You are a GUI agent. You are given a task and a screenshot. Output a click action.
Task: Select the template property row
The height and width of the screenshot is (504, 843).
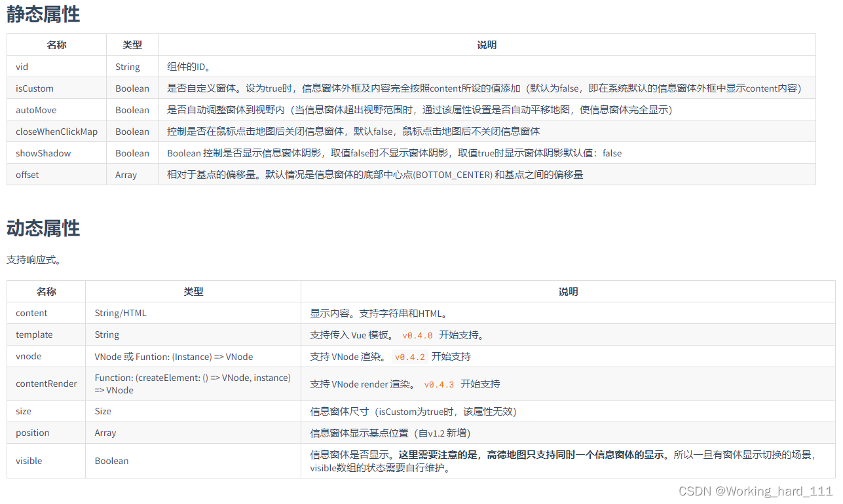click(34, 334)
